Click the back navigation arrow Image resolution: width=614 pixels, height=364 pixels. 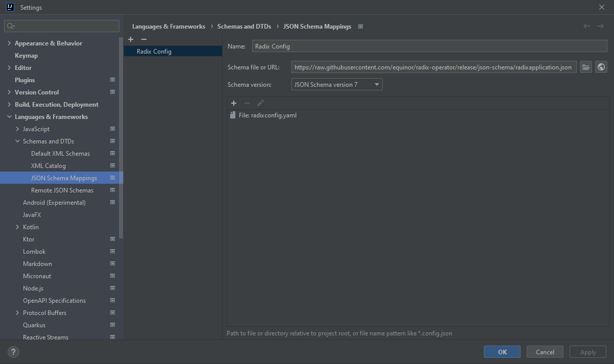click(x=586, y=26)
